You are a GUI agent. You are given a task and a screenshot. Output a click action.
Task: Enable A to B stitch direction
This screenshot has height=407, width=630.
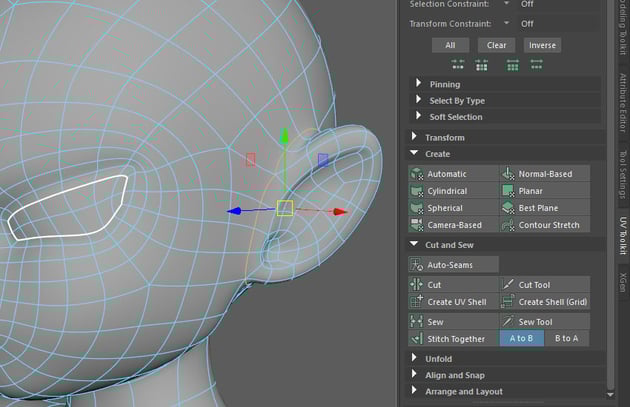[521, 339]
